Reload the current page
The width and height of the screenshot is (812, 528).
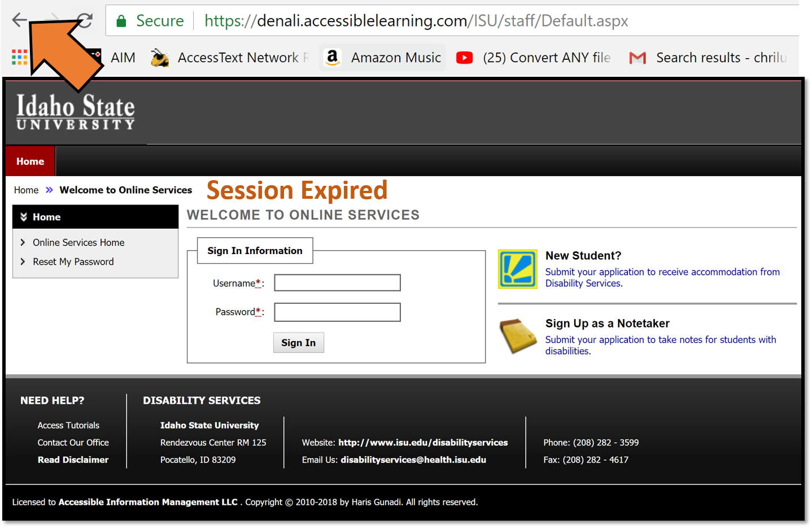coord(84,20)
